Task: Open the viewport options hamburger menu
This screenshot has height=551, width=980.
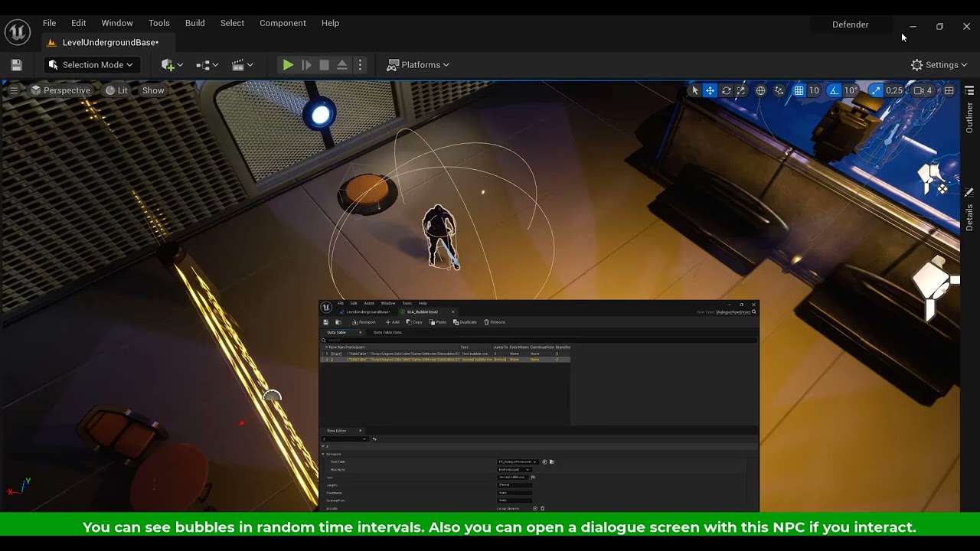Action: (x=14, y=90)
